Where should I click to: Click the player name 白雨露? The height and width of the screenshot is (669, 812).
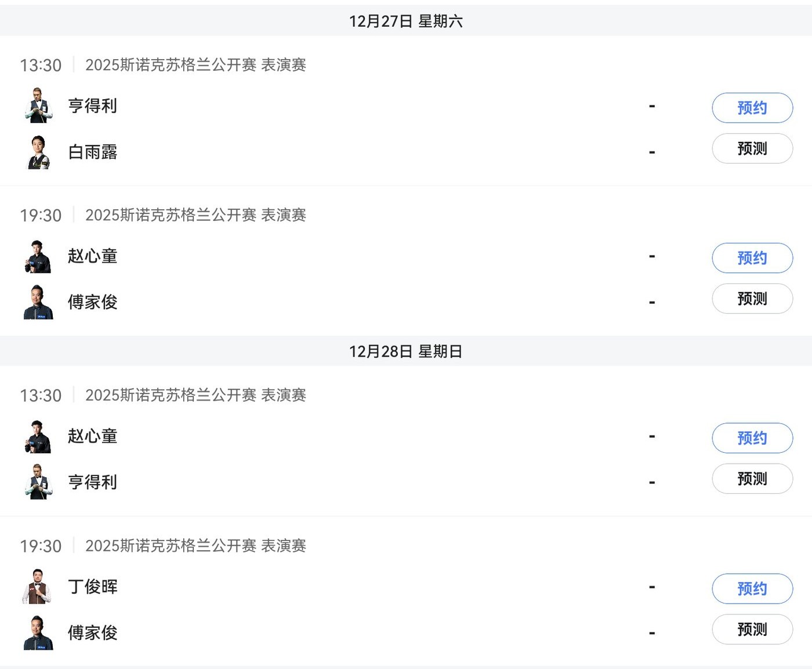coord(93,152)
